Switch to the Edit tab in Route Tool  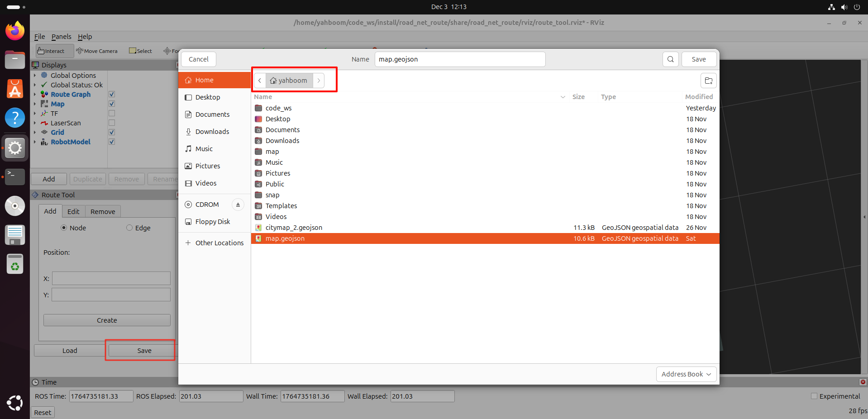(73, 212)
